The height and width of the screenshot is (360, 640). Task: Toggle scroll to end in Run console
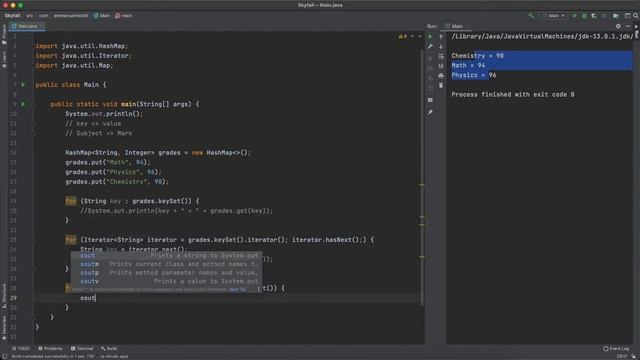click(441, 66)
